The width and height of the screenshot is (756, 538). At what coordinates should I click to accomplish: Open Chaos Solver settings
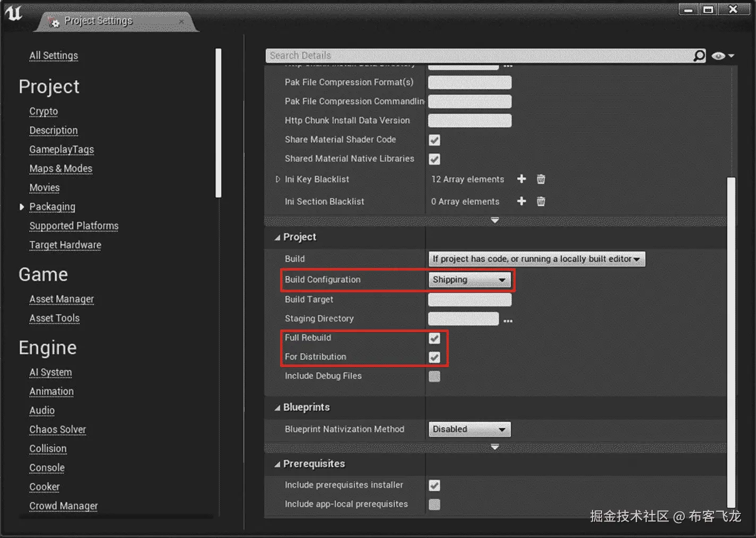[x=58, y=430]
